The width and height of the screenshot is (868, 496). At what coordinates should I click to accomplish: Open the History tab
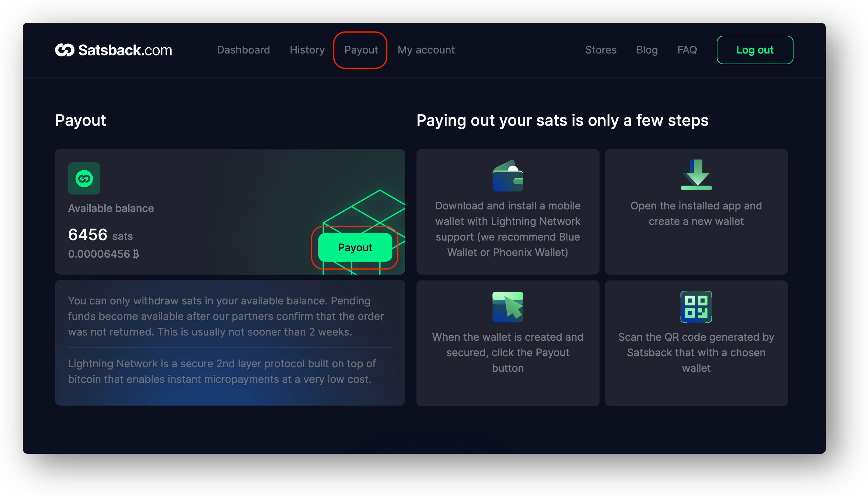pyautogui.click(x=307, y=50)
